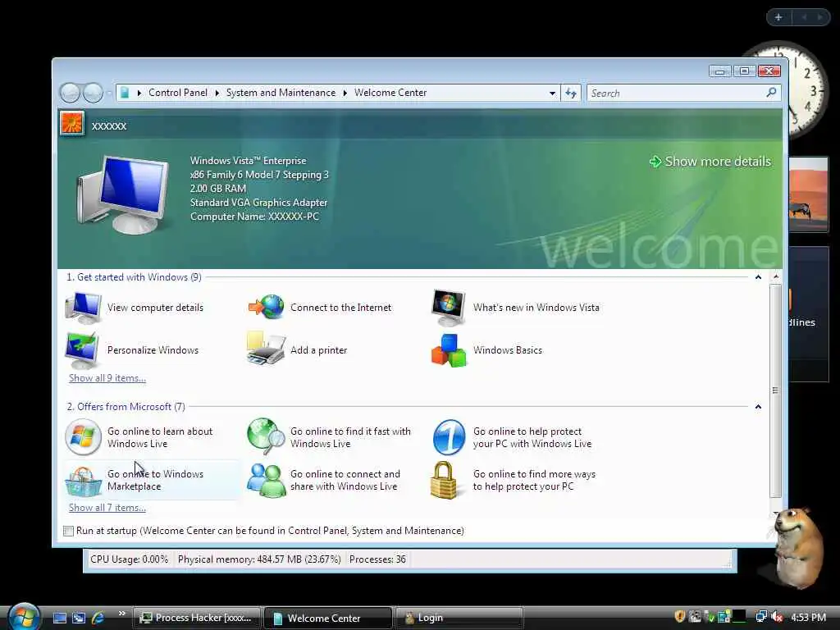Click the security shield tray icon
The height and width of the screenshot is (630, 840).
pyautogui.click(x=680, y=617)
